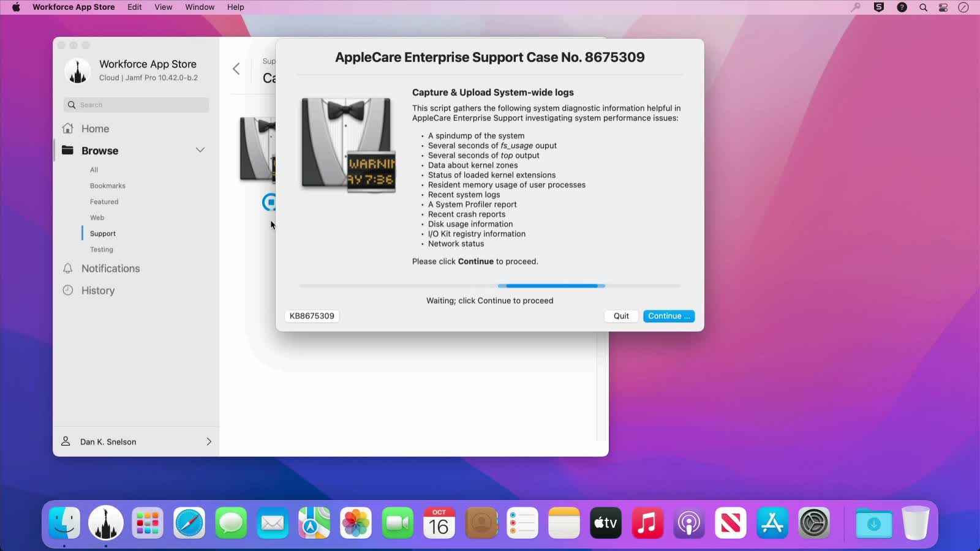Open Notes from the Dock

564,523
